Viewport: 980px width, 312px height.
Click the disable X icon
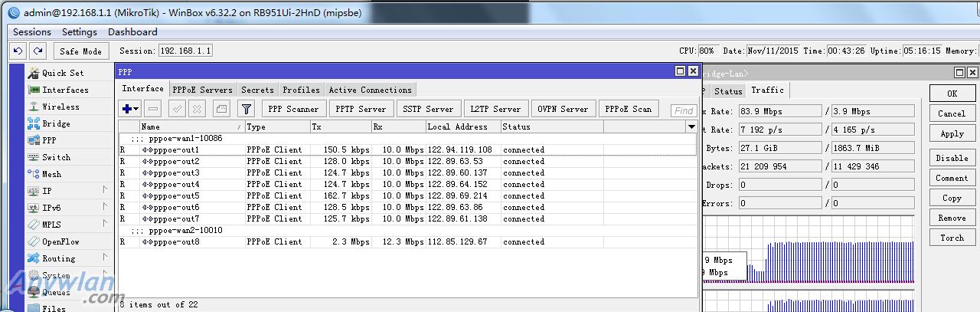(197, 109)
